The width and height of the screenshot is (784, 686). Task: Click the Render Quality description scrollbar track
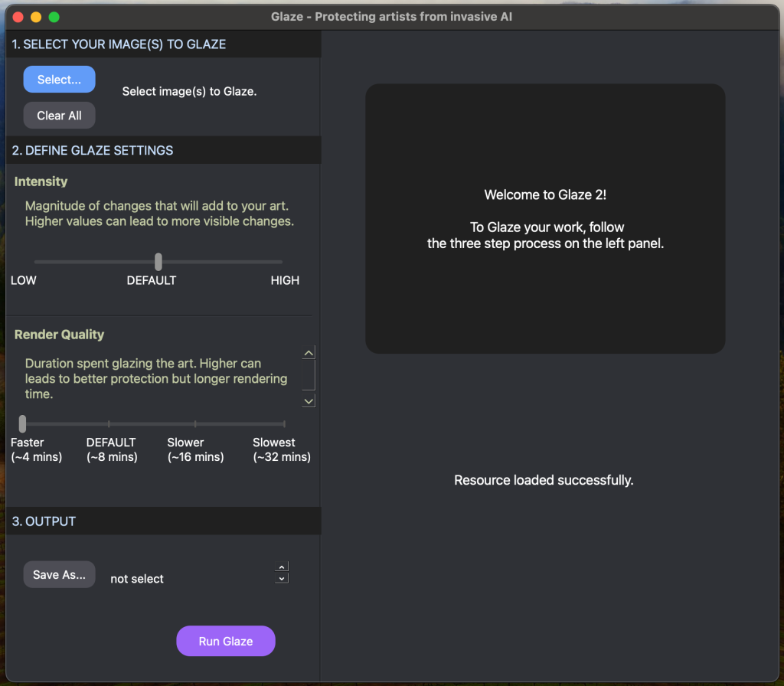pyautogui.click(x=309, y=377)
